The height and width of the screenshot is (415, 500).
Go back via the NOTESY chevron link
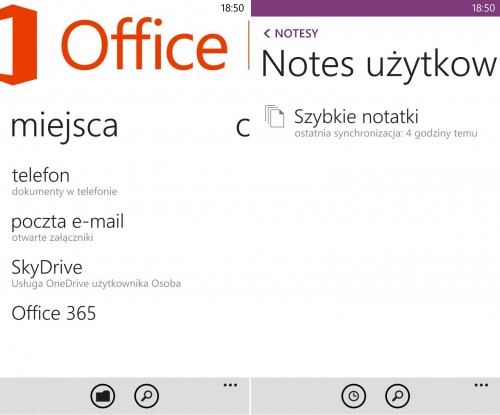pyautogui.click(x=291, y=33)
